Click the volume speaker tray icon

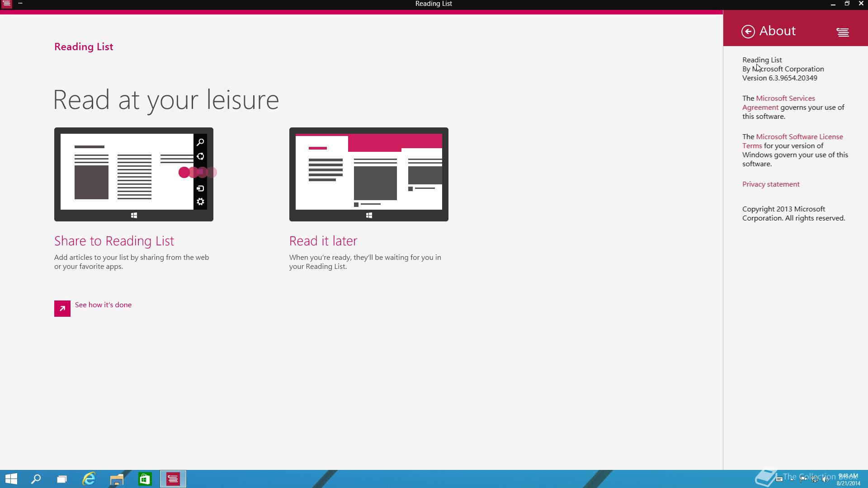coord(826,479)
